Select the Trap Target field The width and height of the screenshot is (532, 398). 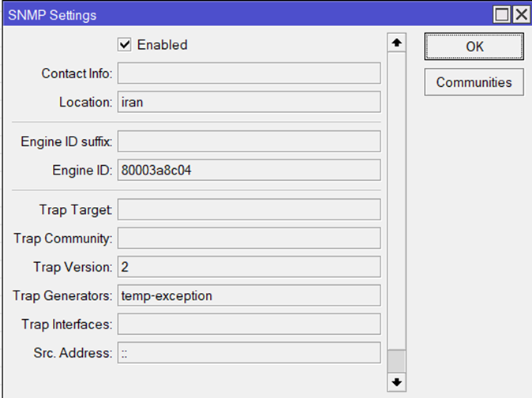(x=249, y=209)
